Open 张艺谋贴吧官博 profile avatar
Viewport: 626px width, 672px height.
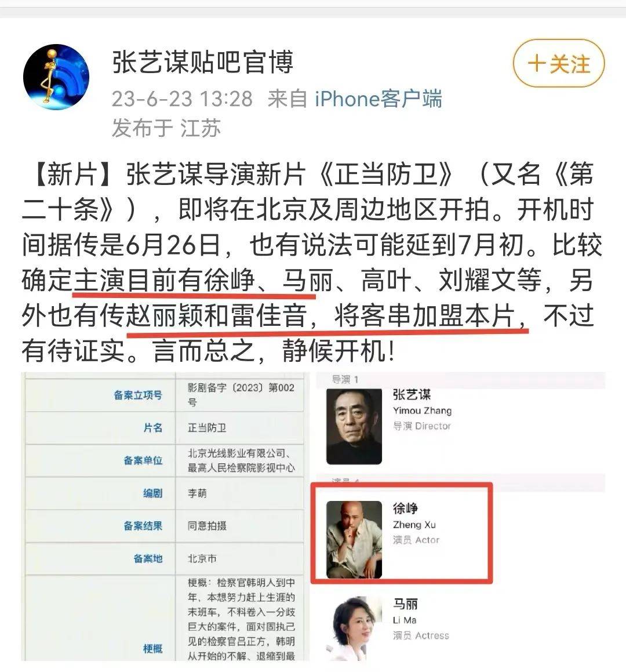(56, 77)
